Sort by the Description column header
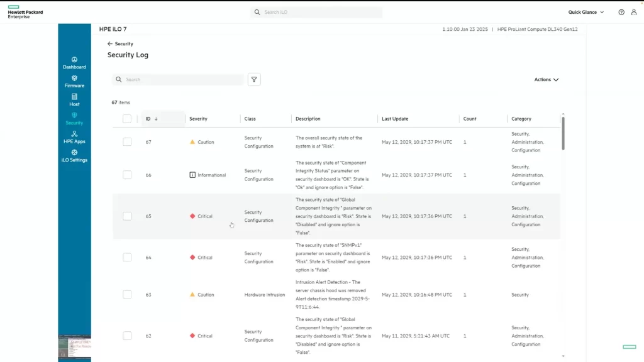The image size is (644, 362). [308, 119]
